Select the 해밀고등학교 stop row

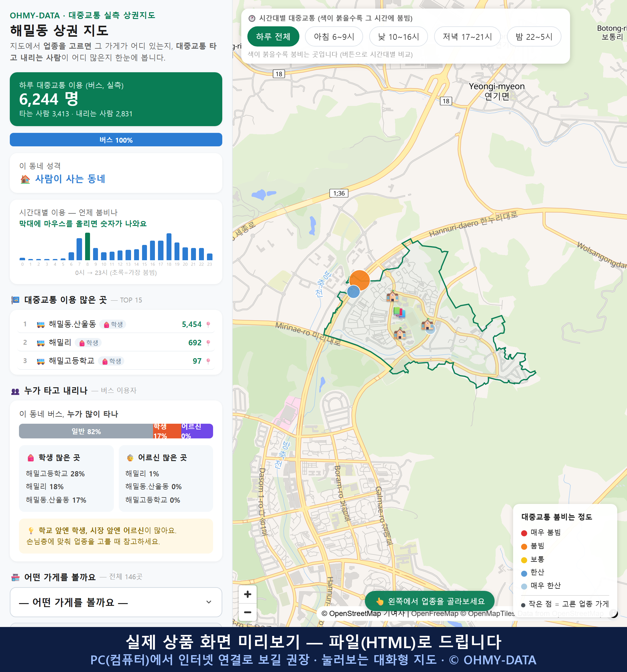(x=116, y=361)
